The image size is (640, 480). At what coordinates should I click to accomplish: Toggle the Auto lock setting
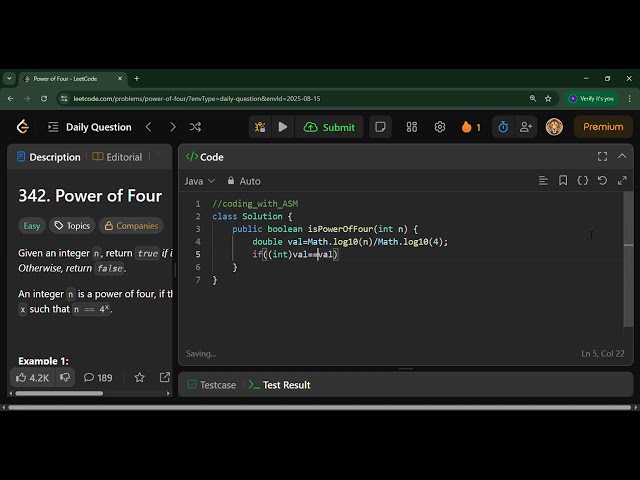point(244,181)
